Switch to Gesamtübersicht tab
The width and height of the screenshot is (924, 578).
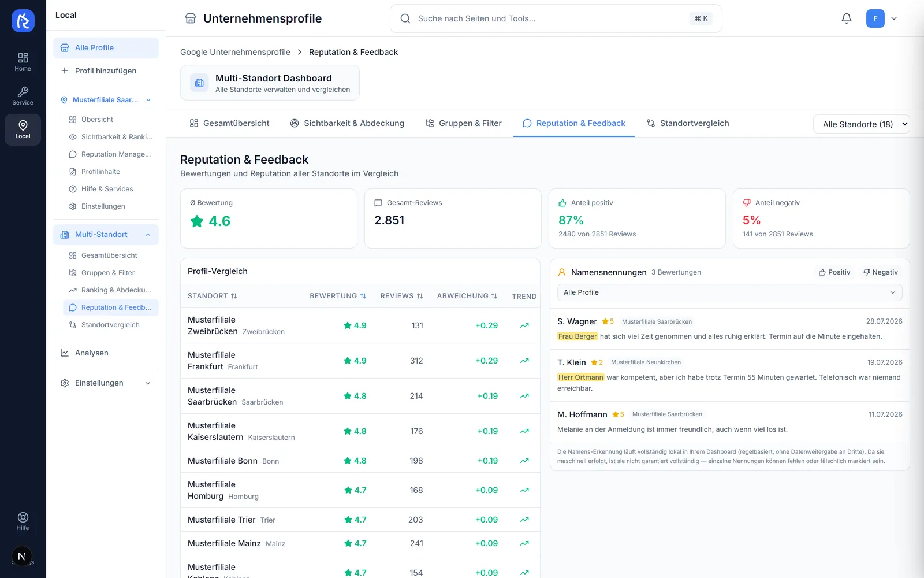coord(229,123)
